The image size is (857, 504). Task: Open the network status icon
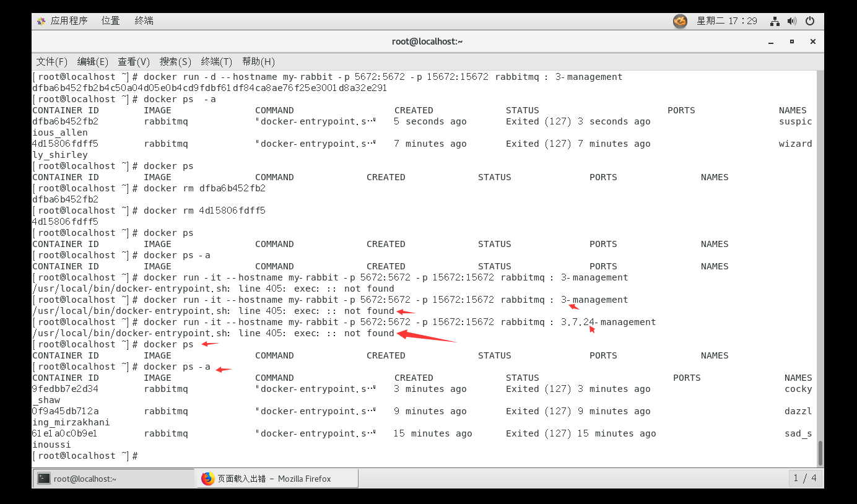coord(775,21)
